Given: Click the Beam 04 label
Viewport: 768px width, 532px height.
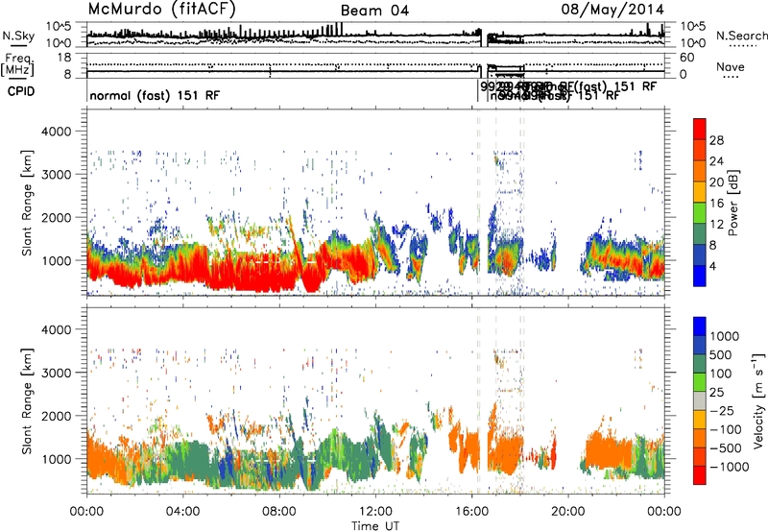Looking at the screenshot, I should point(374,11).
